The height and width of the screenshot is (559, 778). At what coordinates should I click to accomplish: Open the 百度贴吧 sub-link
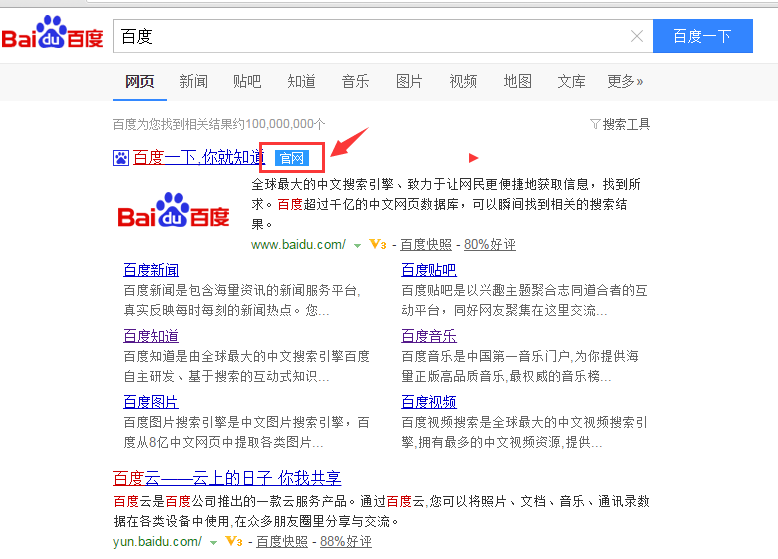pos(429,269)
